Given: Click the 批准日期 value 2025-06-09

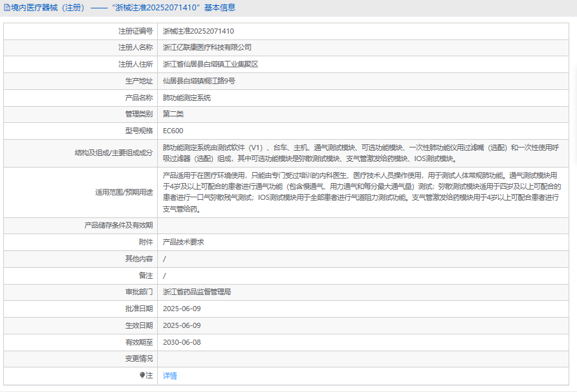Looking at the screenshot, I should (182, 309).
